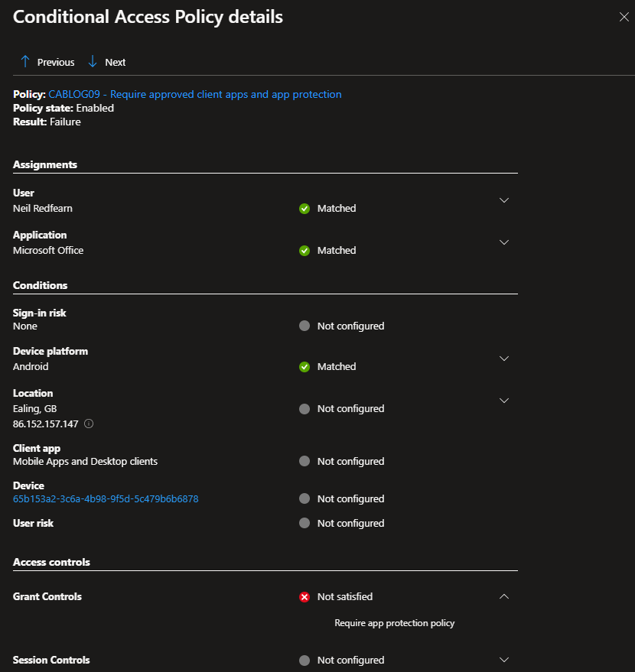
Task: Open the CABLOG09 policy link
Action: [x=194, y=95]
